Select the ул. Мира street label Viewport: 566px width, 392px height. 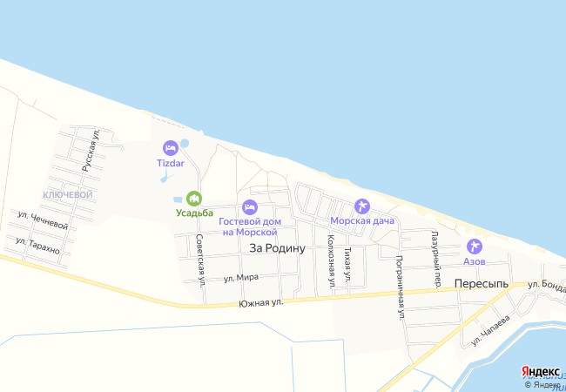(241, 278)
